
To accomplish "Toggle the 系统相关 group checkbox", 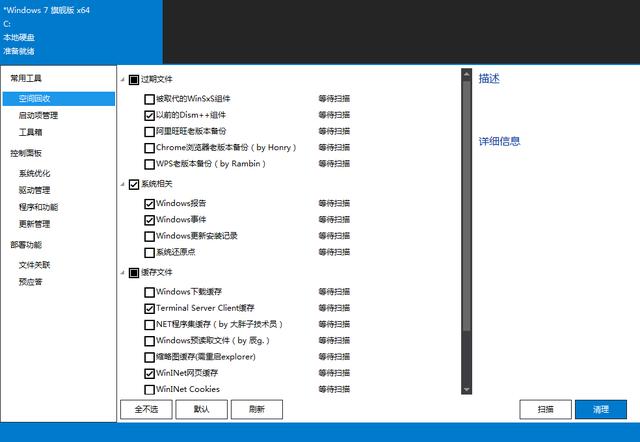I will pyautogui.click(x=134, y=184).
